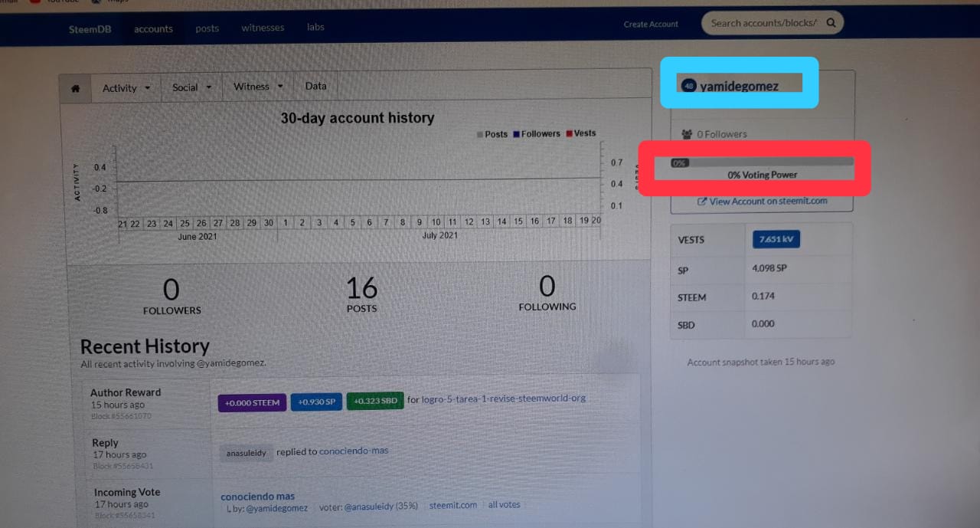980x528 pixels.
Task: Open block number under Author Reward
Action: pos(121,416)
